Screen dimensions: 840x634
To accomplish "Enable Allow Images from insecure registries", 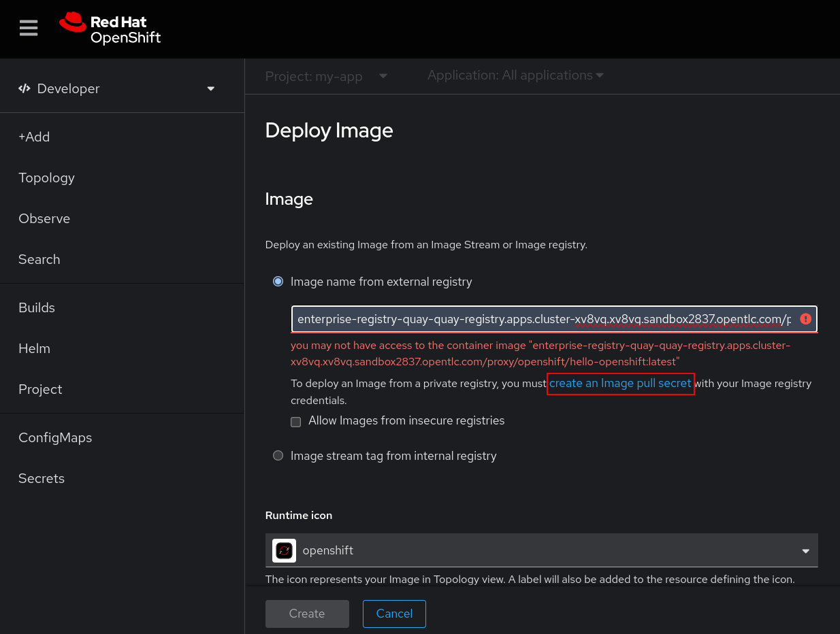I will pos(295,422).
